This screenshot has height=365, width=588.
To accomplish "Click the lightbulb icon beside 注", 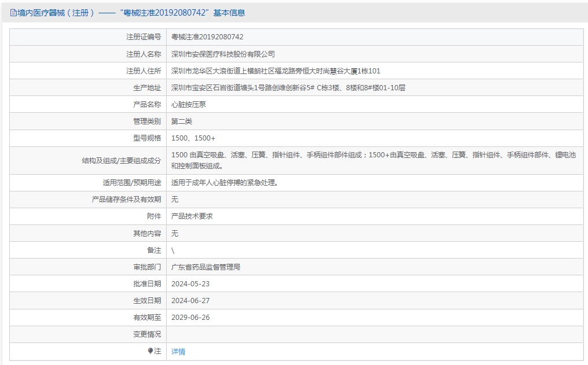I will pyautogui.click(x=150, y=351).
